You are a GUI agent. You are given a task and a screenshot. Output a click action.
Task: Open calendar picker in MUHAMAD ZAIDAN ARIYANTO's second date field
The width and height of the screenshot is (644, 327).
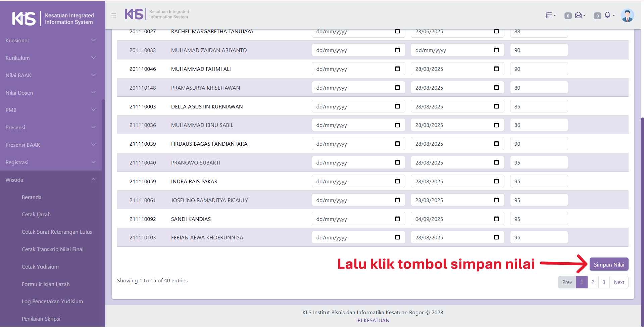(496, 50)
